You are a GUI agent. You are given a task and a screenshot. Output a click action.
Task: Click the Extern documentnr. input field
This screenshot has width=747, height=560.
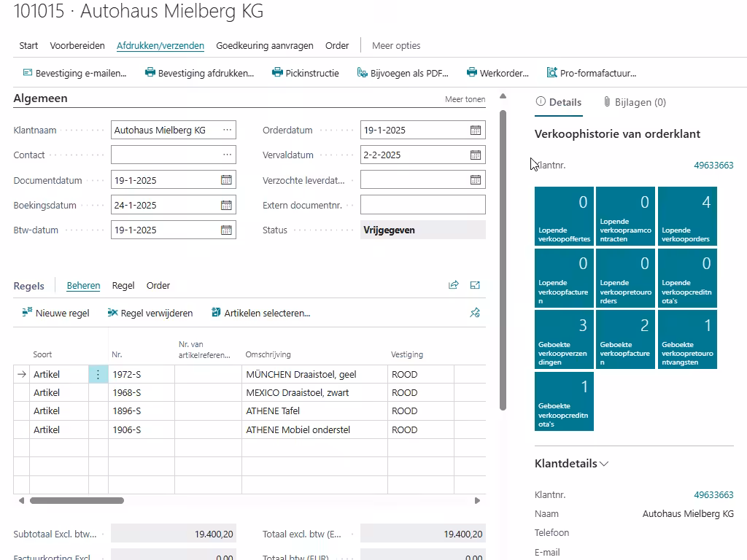(422, 205)
